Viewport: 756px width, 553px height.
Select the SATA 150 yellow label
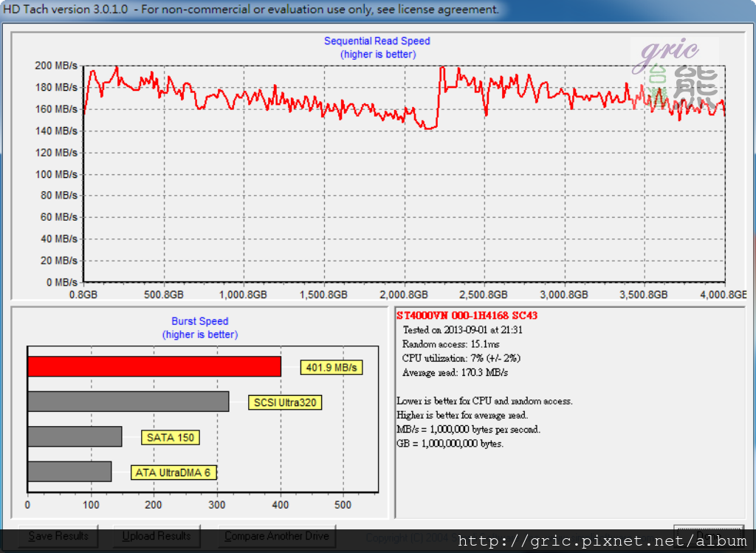171,437
